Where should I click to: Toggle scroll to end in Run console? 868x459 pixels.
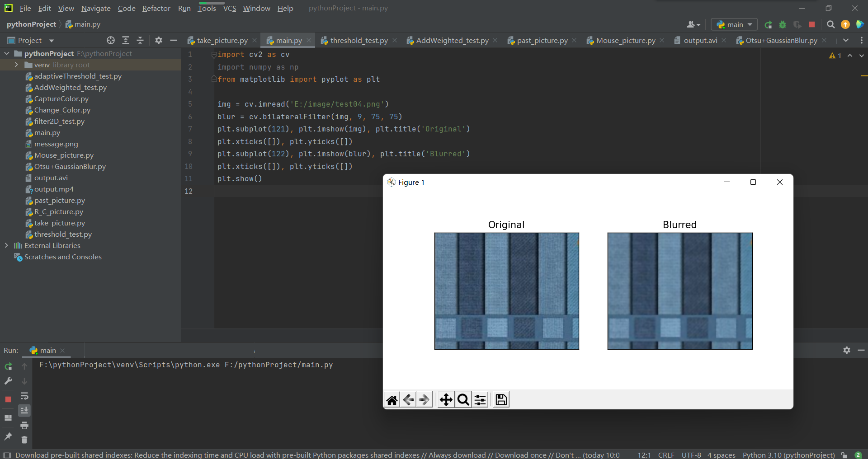[24, 410]
